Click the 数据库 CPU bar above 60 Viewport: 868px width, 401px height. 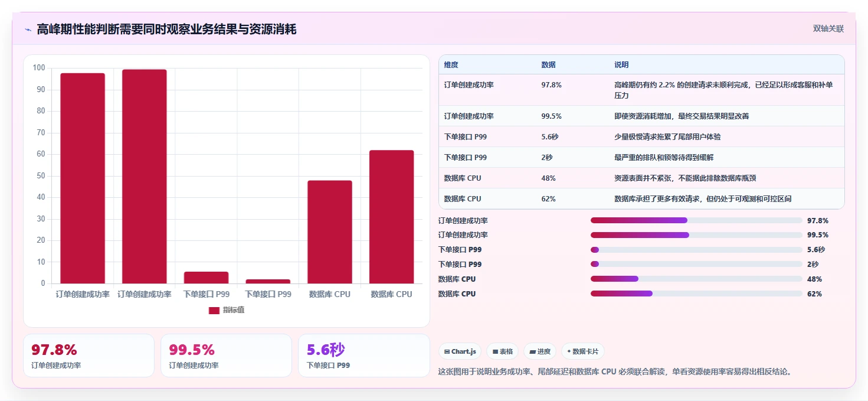pos(392,217)
